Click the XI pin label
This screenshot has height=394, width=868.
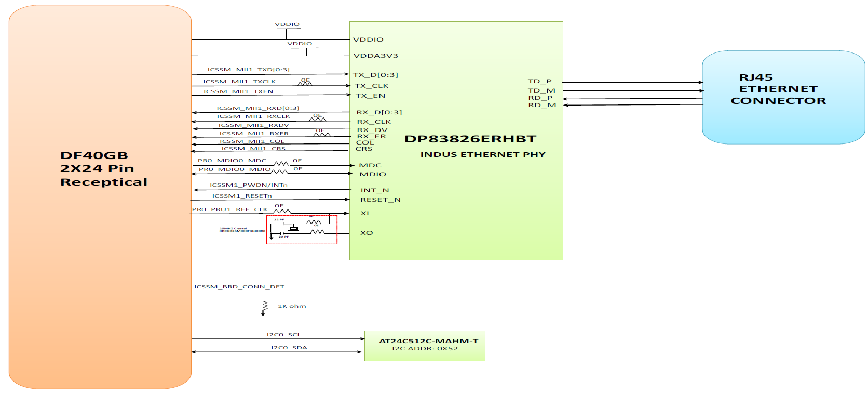tap(365, 213)
